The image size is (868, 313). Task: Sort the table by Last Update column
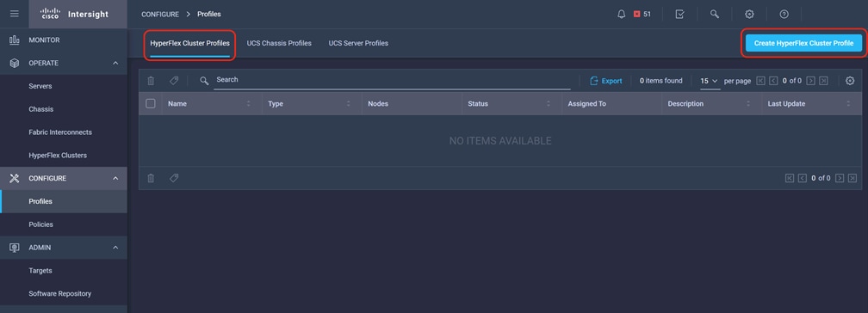[x=848, y=104]
